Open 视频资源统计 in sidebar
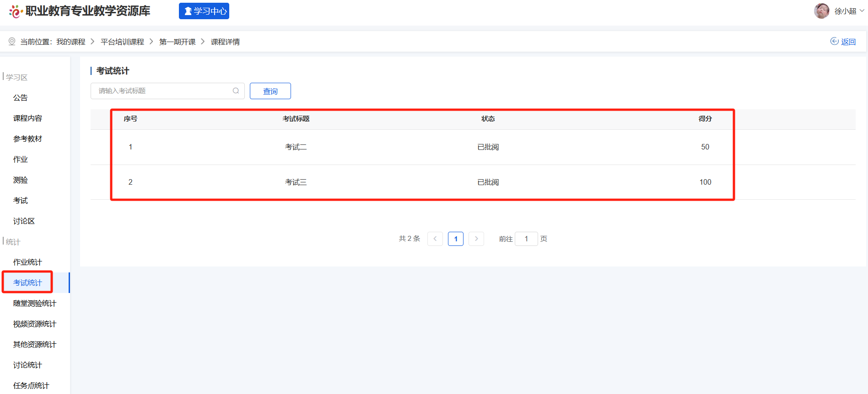Viewport: 868px width, 394px height. pyautogui.click(x=35, y=324)
